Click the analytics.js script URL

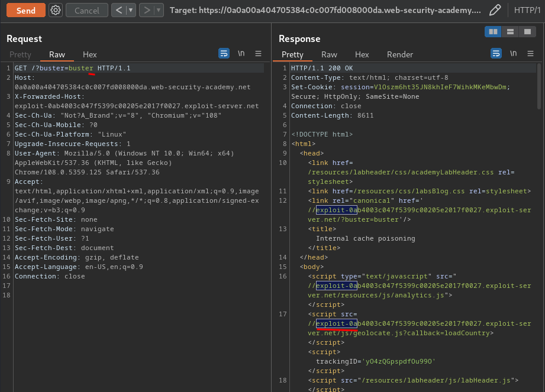click(419, 290)
